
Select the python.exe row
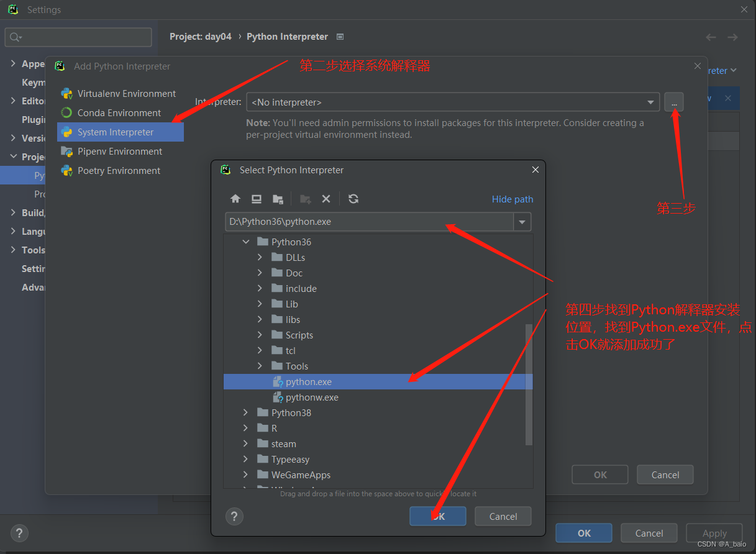378,382
